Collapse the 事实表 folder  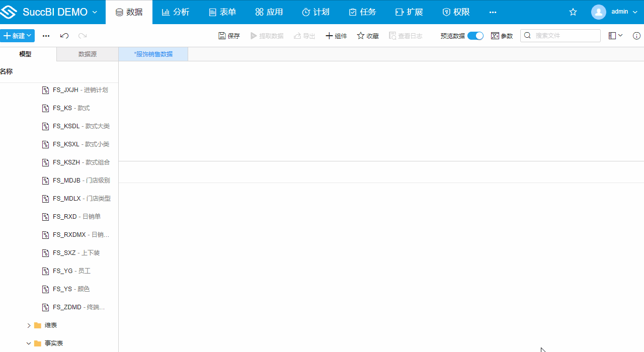click(29, 343)
